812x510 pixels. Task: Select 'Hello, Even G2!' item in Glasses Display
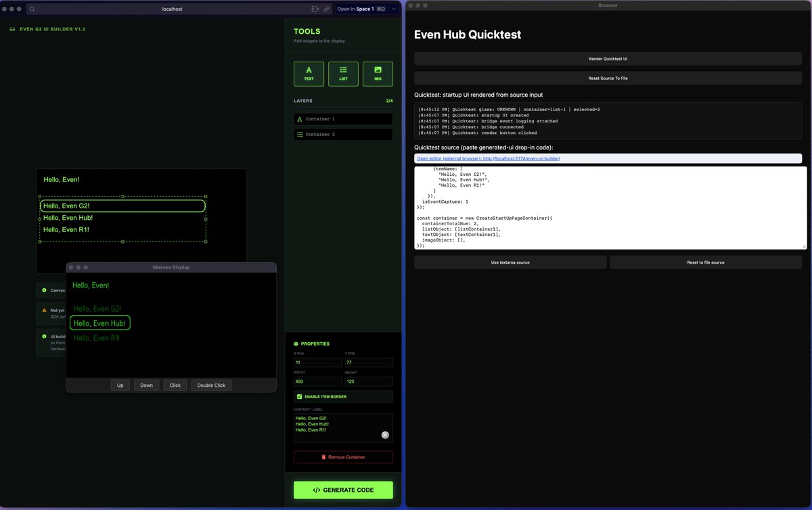tap(97, 308)
